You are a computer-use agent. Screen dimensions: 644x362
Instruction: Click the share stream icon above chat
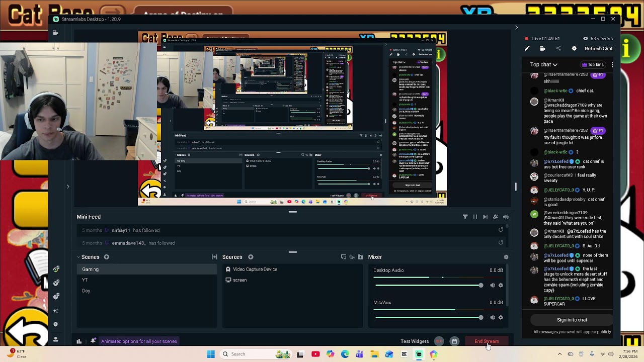tap(558, 49)
